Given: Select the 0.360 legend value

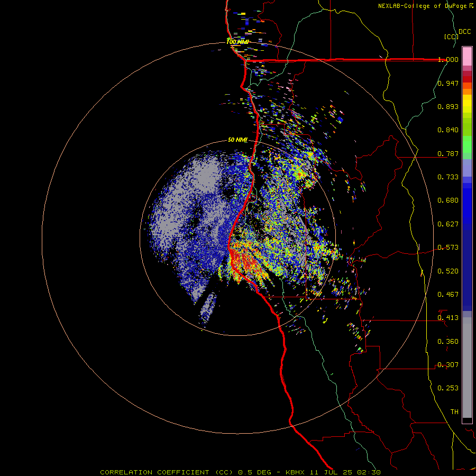Looking at the screenshot, I should point(448,342).
